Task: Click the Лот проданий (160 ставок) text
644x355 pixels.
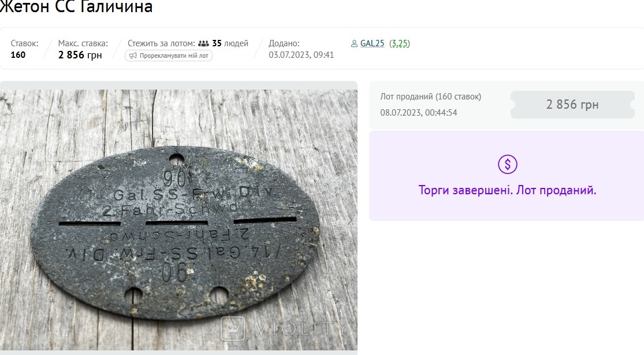Action: [x=430, y=97]
